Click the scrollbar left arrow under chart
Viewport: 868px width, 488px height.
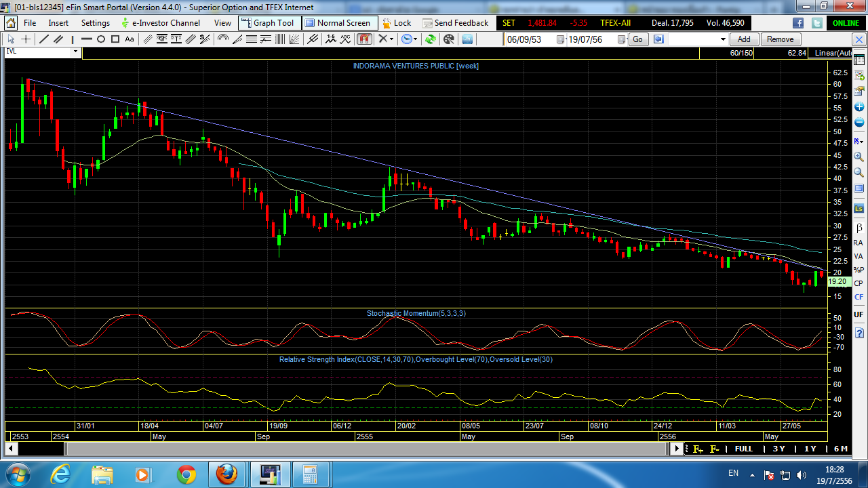(x=12, y=449)
